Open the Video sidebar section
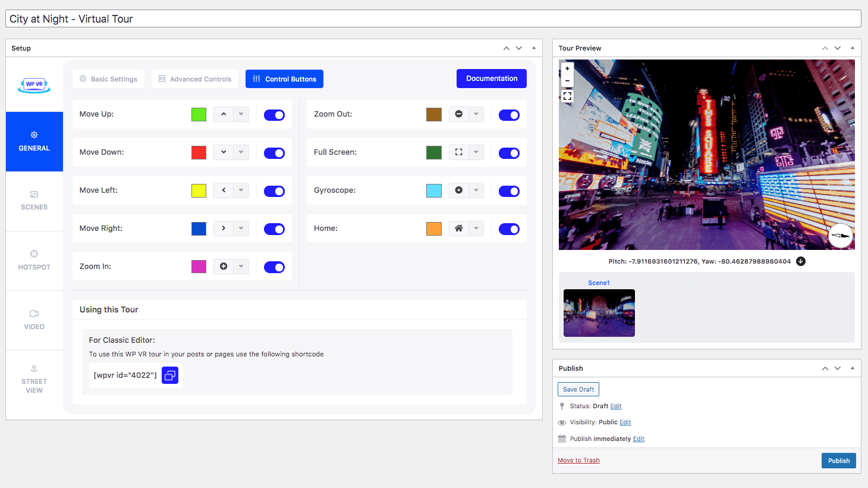The image size is (868, 488). (34, 320)
